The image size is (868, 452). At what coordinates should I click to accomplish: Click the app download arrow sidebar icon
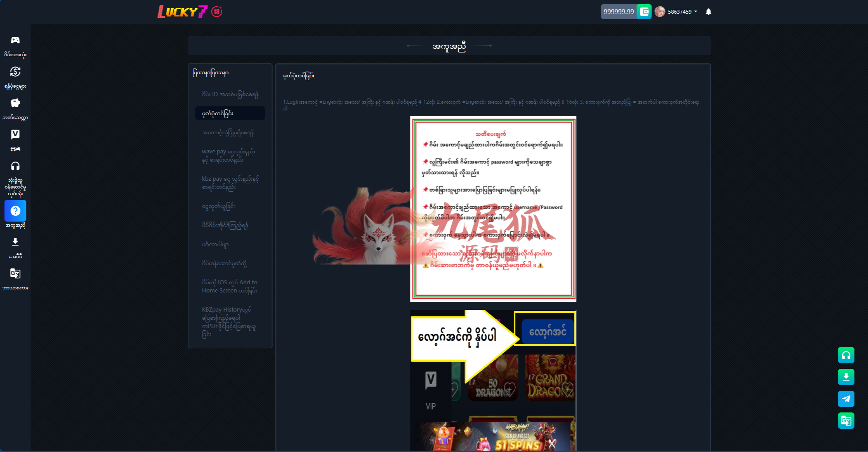15,242
